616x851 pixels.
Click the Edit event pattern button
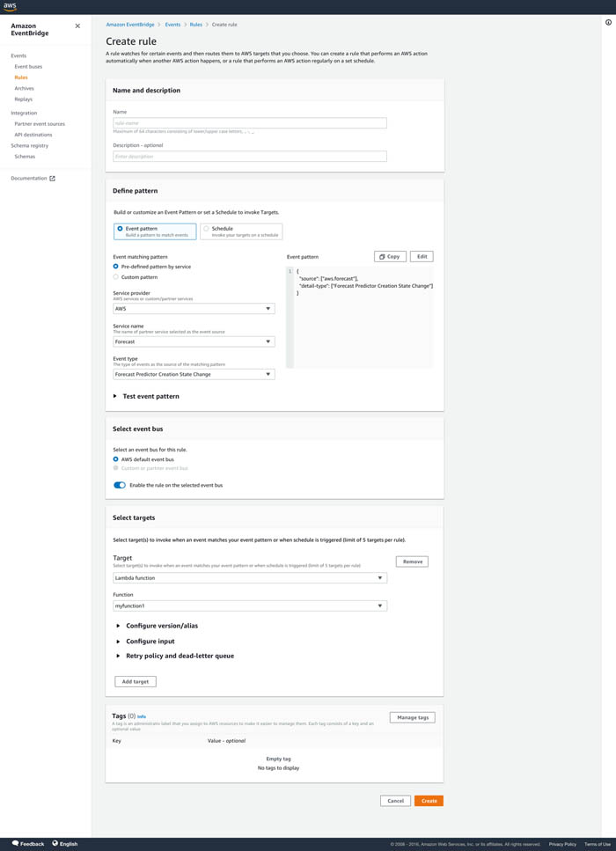coord(422,256)
